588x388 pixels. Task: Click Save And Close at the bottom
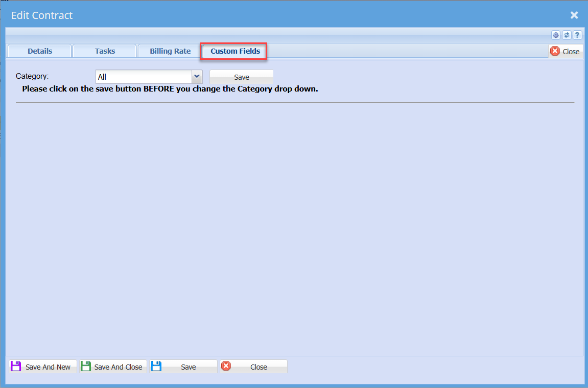pyautogui.click(x=113, y=367)
